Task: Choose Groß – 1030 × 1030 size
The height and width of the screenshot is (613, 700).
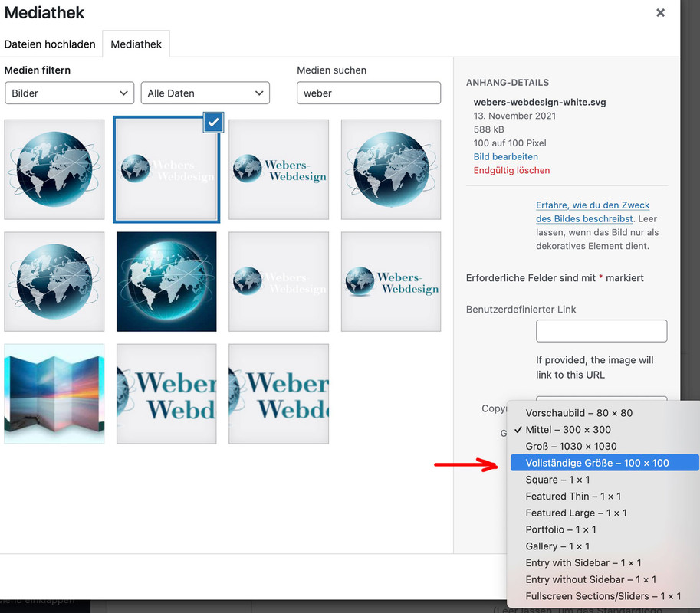Action: 604,446
